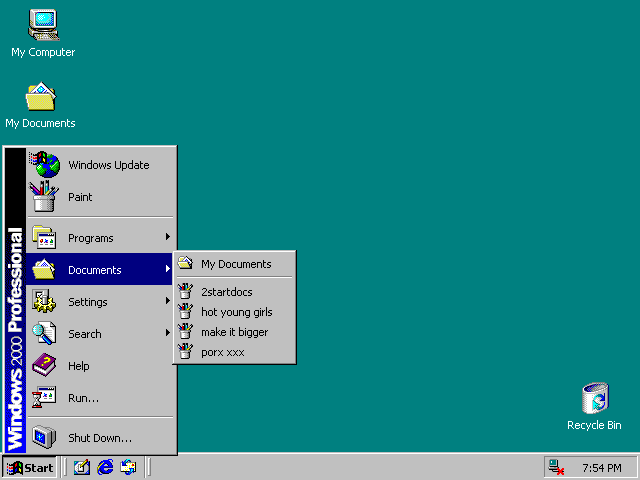Choose Shut Down... in Start menu
The image size is (640, 480).
click(x=100, y=438)
